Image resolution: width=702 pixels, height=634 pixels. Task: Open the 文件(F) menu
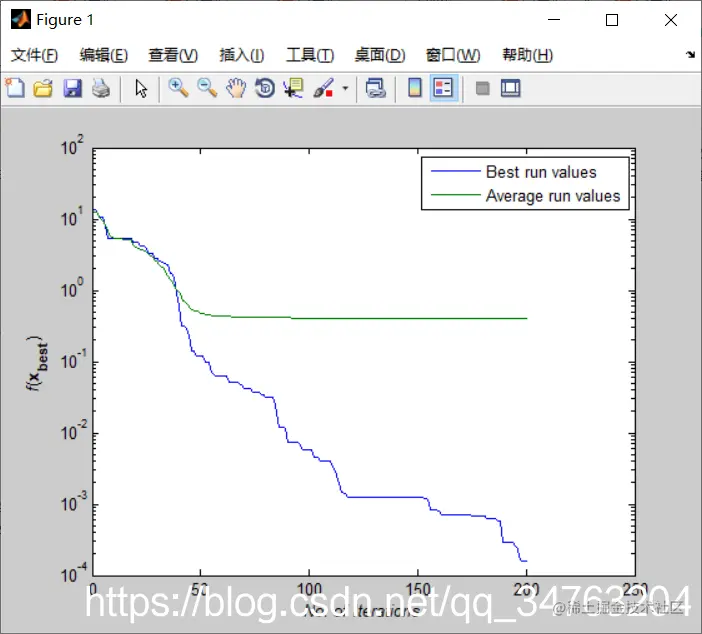click(x=34, y=55)
